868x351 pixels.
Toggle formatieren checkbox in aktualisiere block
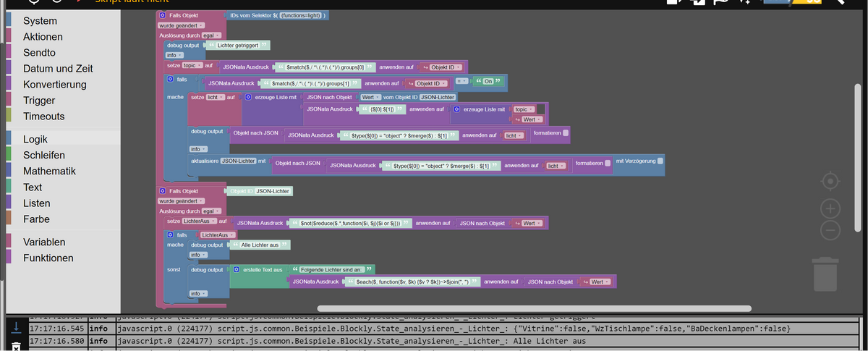coord(607,163)
